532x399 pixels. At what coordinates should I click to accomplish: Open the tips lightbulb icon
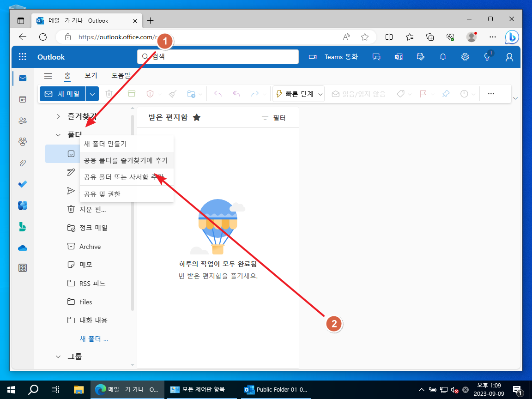[487, 57]
